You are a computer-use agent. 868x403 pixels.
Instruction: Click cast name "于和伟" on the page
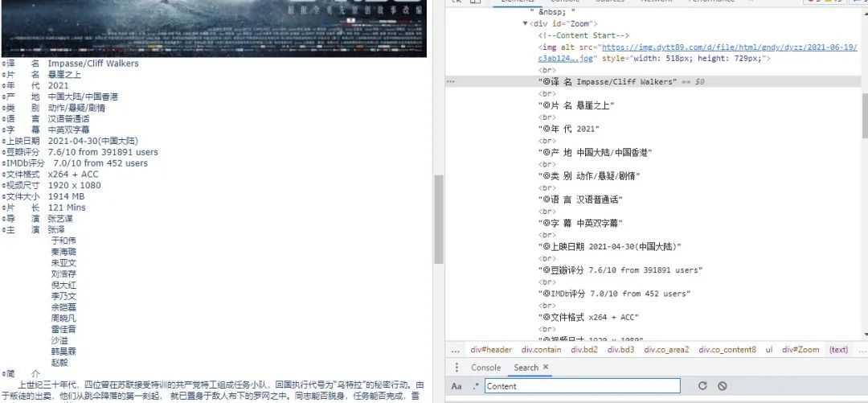click(63, 241)
